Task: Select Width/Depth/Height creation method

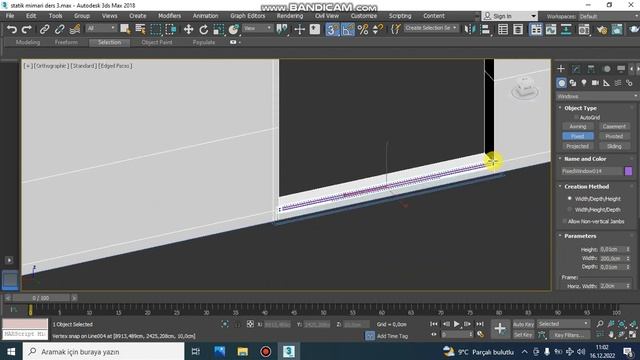Action: 570,198
